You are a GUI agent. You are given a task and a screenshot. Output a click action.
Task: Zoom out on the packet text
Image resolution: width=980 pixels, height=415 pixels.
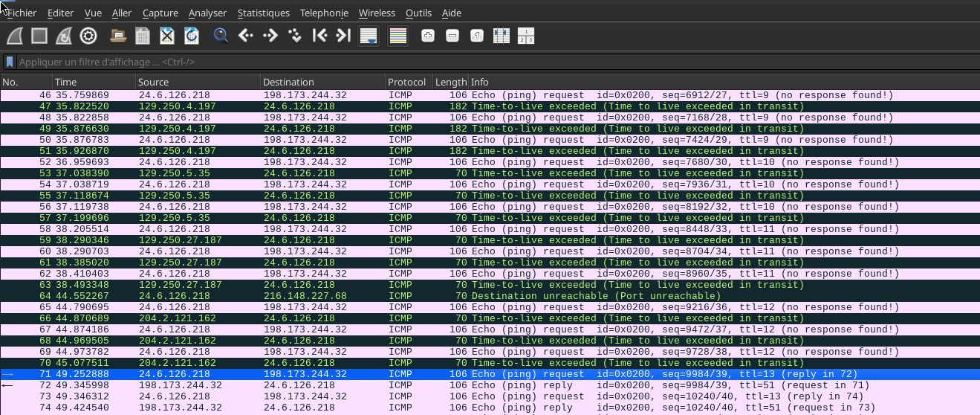tap(452, 35)
